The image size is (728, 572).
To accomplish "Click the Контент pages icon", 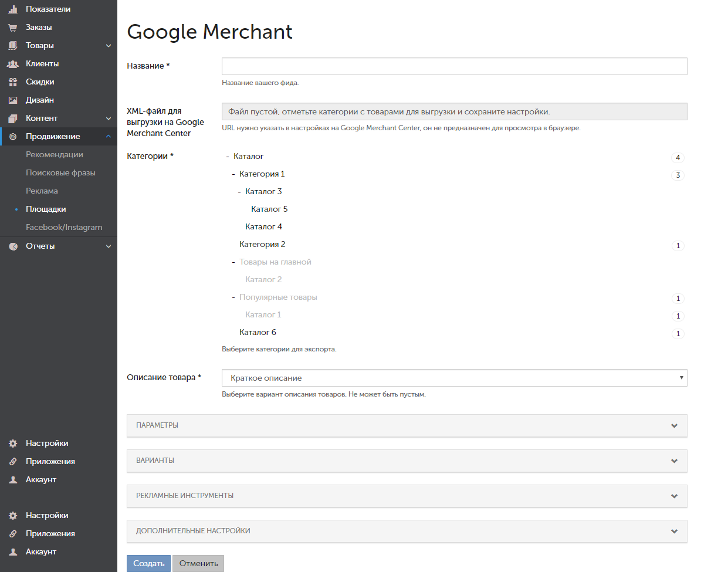I will pyautogui.click(x=13, y=119).
